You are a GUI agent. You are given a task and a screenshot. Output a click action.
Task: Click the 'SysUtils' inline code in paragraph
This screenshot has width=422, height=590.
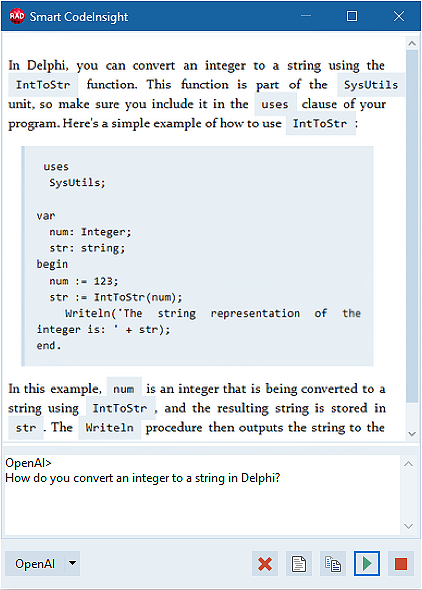371,85
